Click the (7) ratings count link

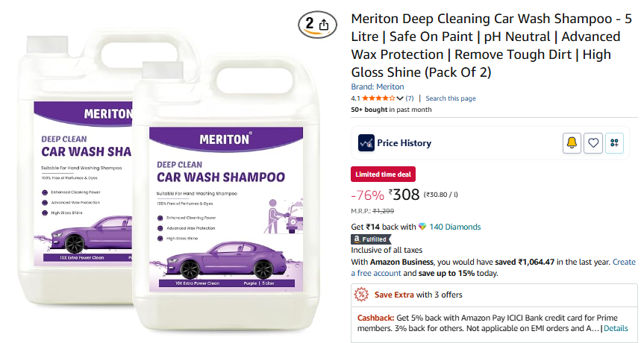[410, 98]
